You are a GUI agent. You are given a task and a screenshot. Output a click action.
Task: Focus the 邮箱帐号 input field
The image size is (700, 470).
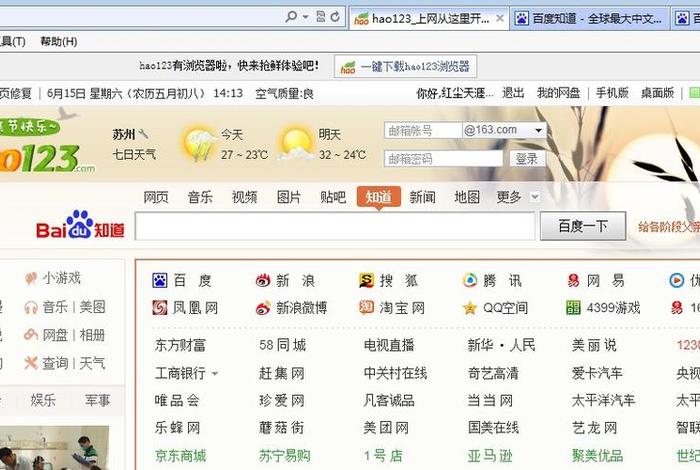pyautogui.click(x=423, y=130)
